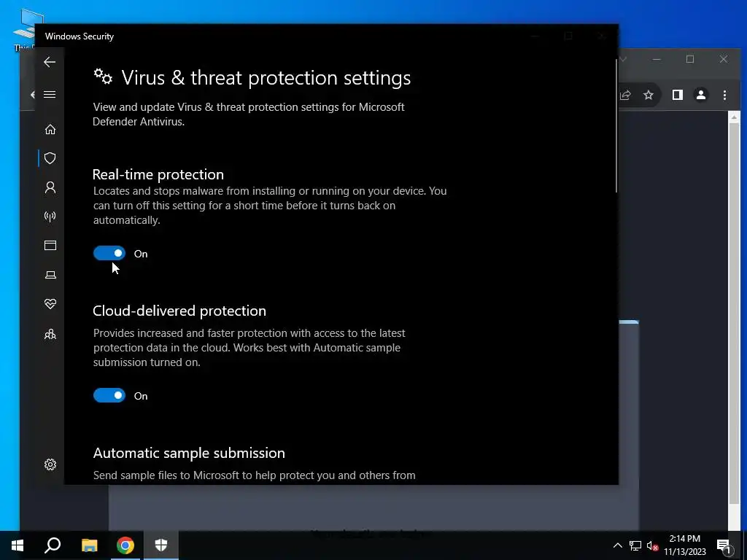Bookmark page with Chrome star icon
The image size is (747, 560).
click(649, 96)
